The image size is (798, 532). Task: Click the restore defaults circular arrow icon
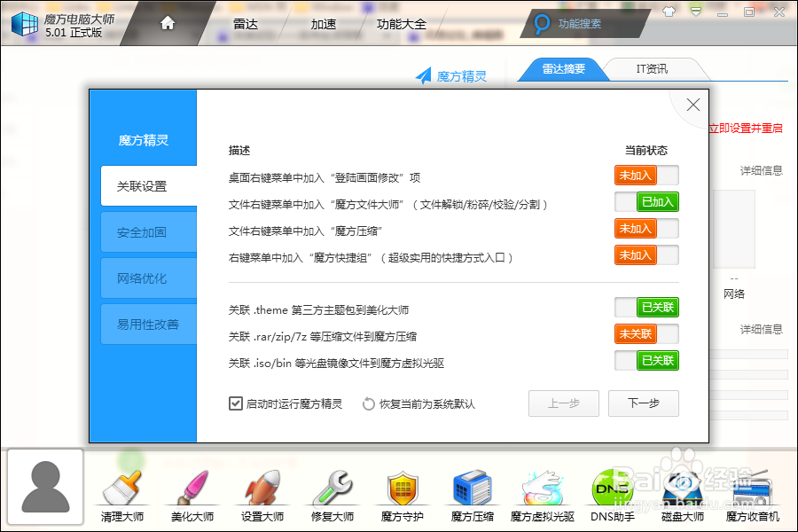tap(369, 403)
